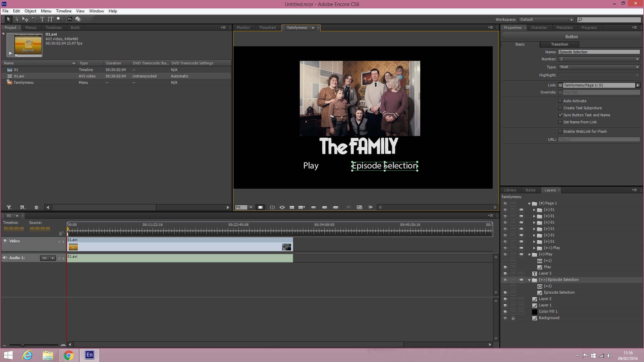Click the timeline zoom slider handle
This screenshot has height=362, width=644.
(x=22, y=345)
